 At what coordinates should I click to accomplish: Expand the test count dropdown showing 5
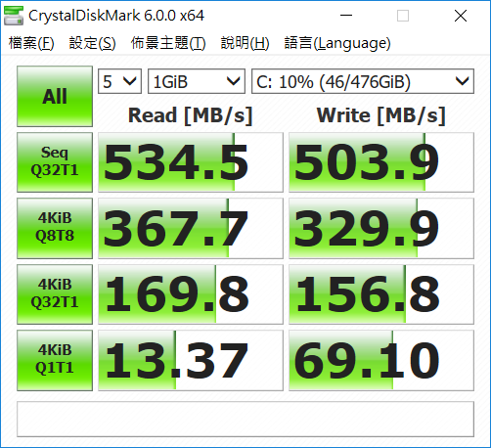[x=119, y=81]
